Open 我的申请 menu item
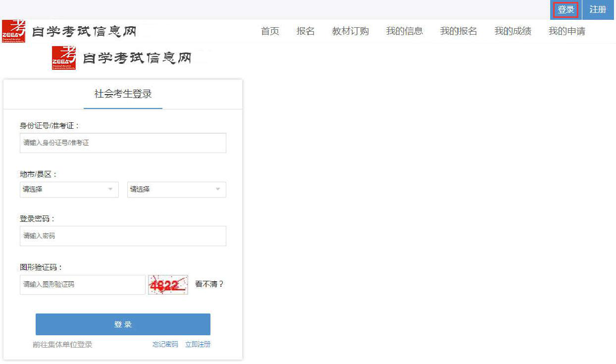The width and height of the screenshot is (616, 364). point(566,31)
